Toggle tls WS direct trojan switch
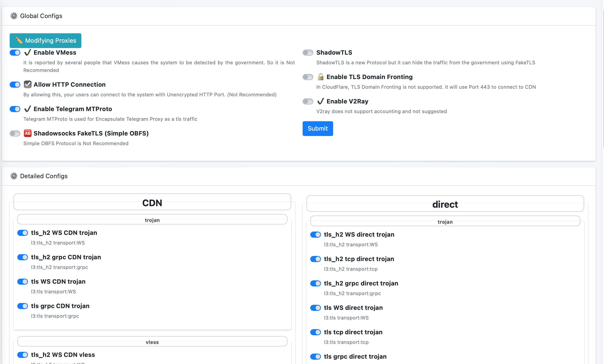The height and width of the screenshot is (364, 604). click(316, 308)
